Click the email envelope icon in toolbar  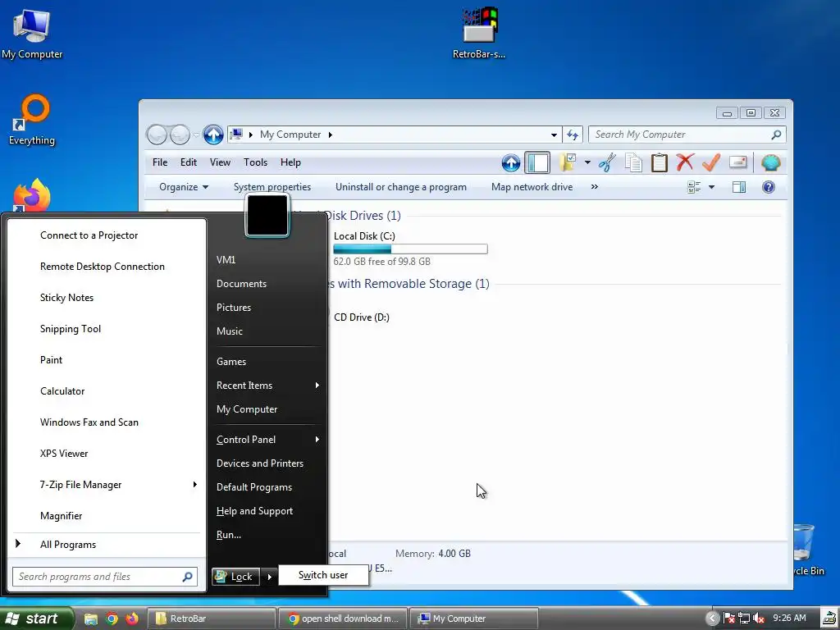coord(737,162)
